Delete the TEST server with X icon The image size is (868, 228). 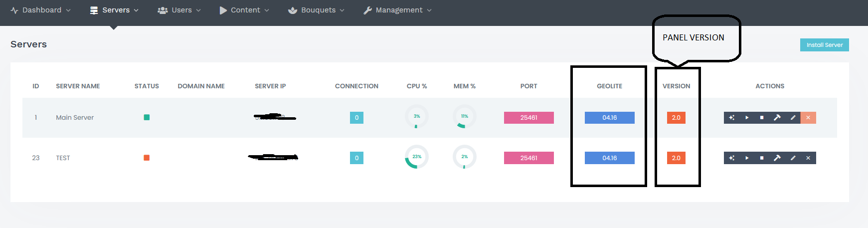tap(808, 158)
